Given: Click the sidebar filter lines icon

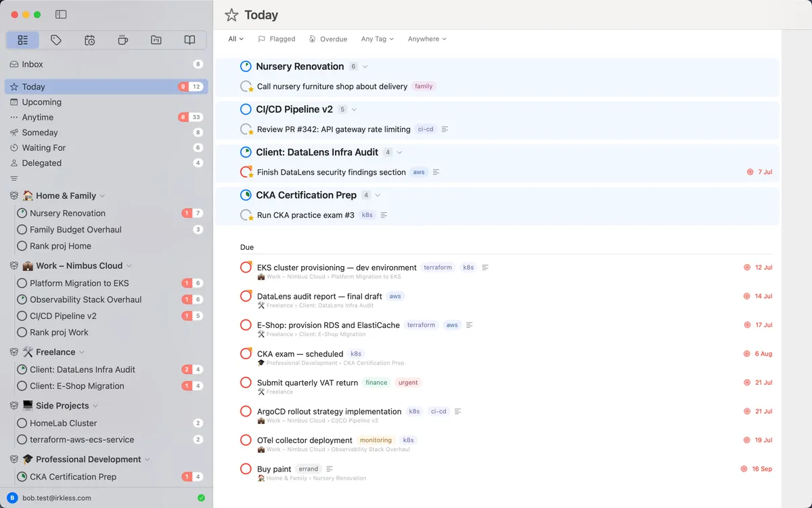Looking at the screenshot, I should 14,179.
